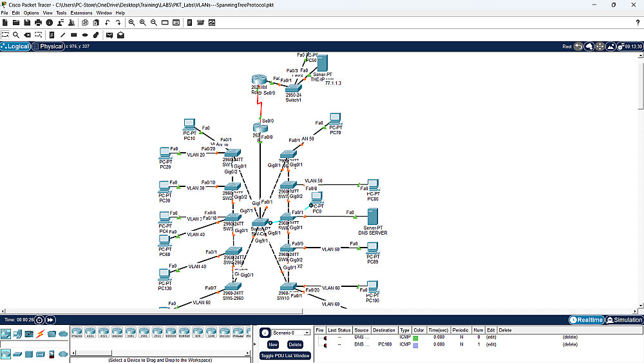Select the Inspect magnifier tool
Image resolution: width=644 pixels, height=363 pixels.
pyautogui.click(x=16, y=35)
